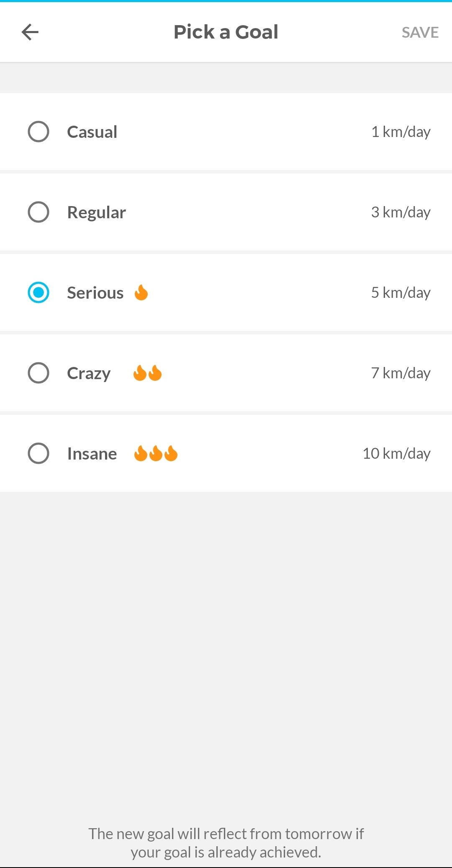Click the double flame icon beside Crazy
Screen dimensions: 452x868
(147, 373)
